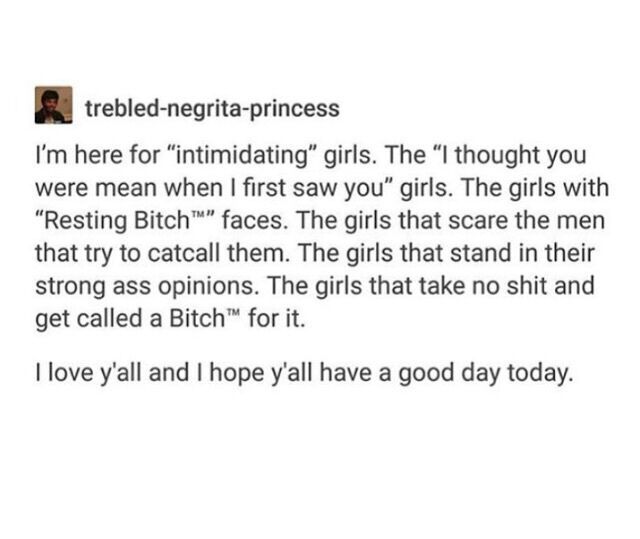Click the phrase "good day today"
Viewport: 640px width, 539px height.
pos(483,374)
